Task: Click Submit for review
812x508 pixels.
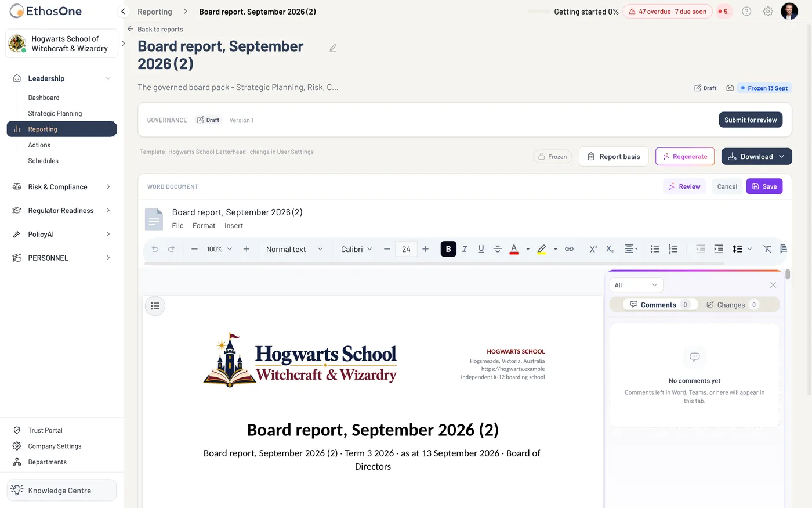Action: click(x=751, y=120)
